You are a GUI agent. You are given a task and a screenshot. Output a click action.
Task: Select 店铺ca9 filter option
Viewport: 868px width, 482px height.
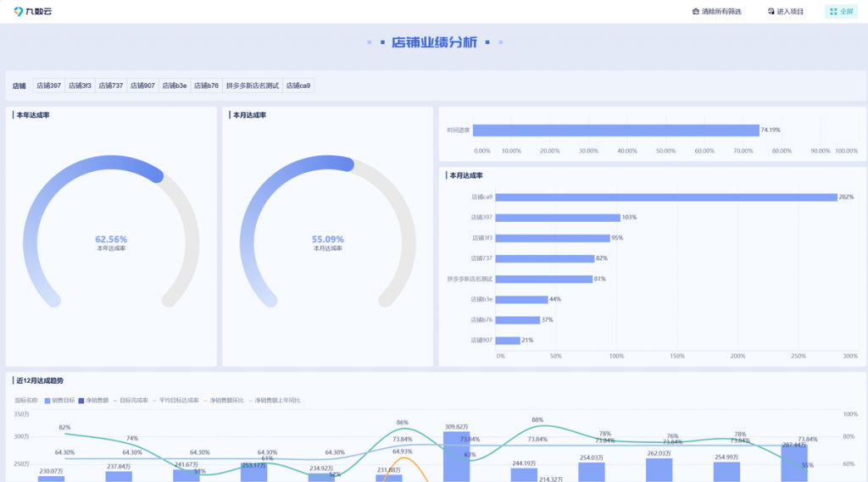tap(298, 86)
